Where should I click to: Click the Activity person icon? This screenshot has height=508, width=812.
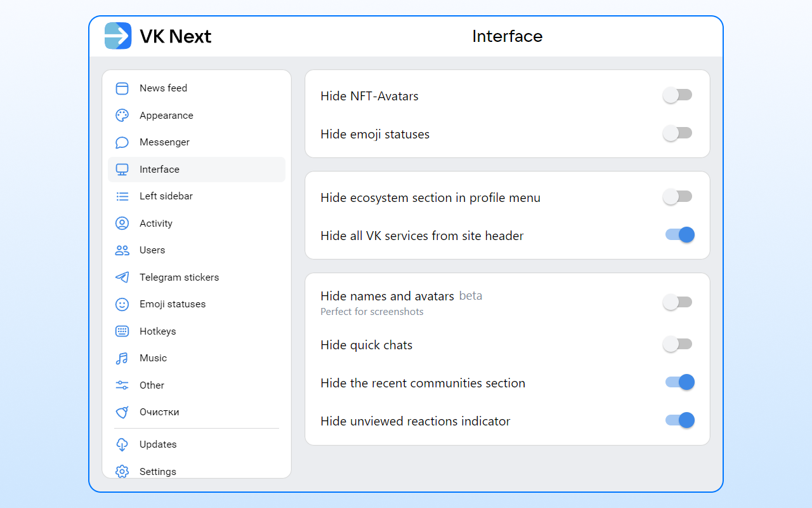point(122,223)
